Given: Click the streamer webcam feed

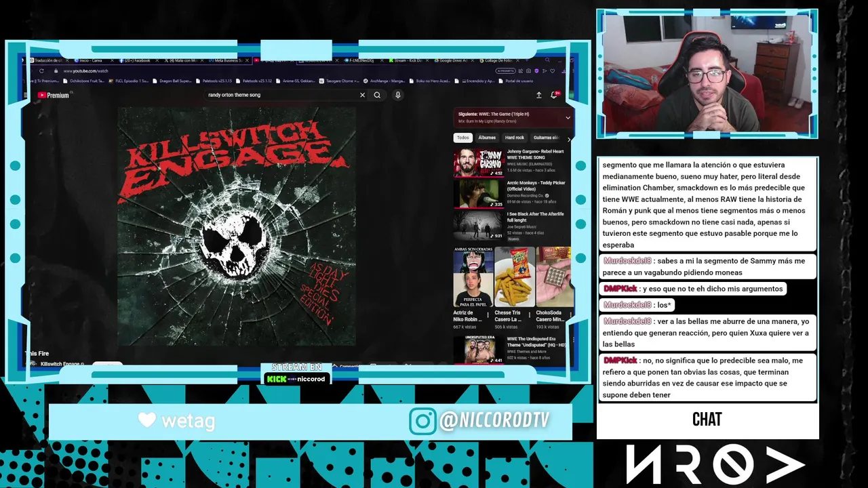Looking at the screenshot, I should tap(707, 74).
